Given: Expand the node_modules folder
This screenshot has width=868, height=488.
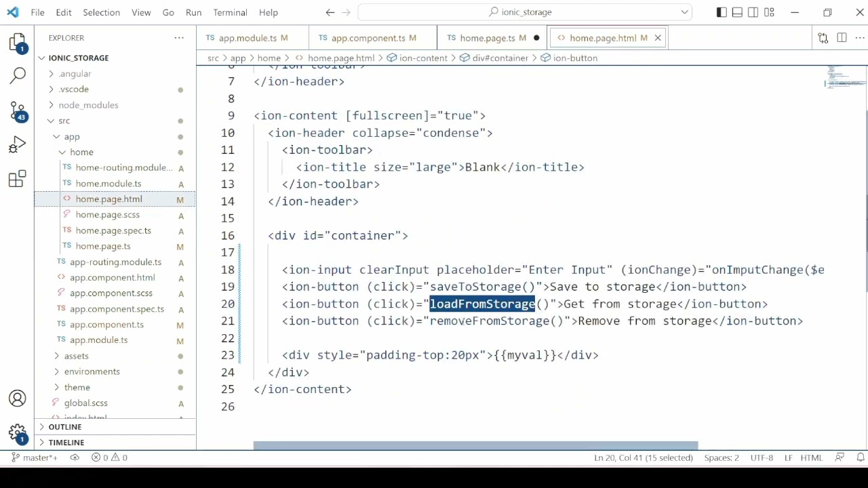Looking at the screenshot, I should click(x=88, y=105).
